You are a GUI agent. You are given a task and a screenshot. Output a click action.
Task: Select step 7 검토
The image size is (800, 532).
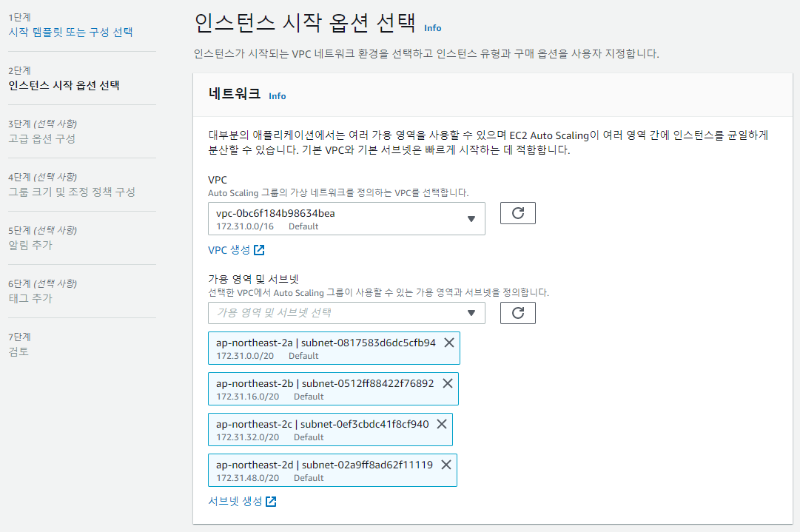point(19,351)
